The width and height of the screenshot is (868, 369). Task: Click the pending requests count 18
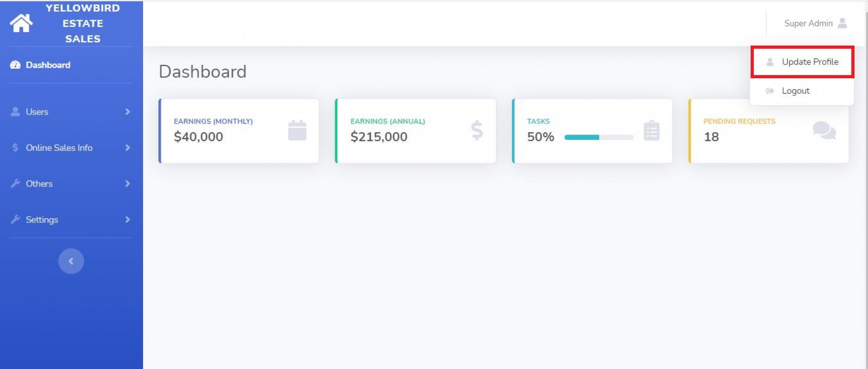coord(711,137)
